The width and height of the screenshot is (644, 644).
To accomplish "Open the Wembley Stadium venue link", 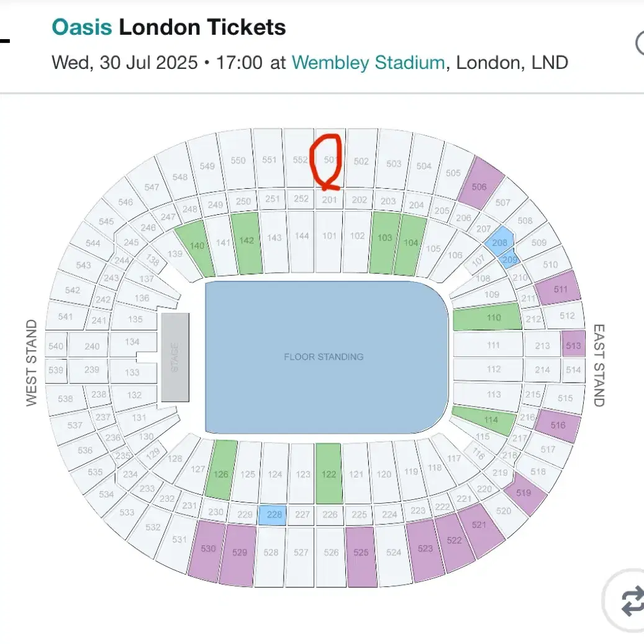I will [368, 63].
